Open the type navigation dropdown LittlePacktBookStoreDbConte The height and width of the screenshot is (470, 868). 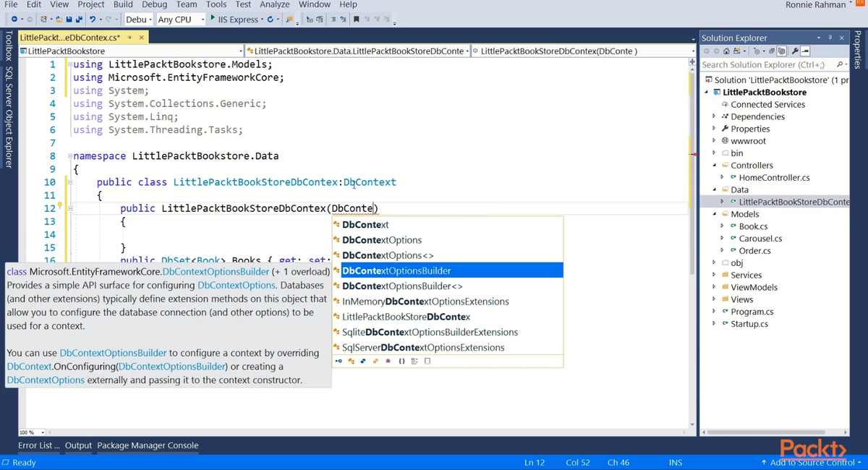(357, 51)
